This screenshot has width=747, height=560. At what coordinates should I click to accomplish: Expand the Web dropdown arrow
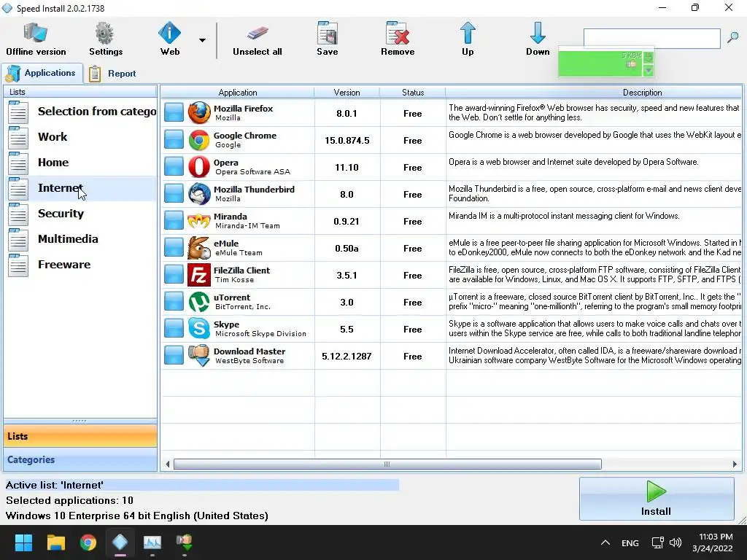tap(203, 40)
